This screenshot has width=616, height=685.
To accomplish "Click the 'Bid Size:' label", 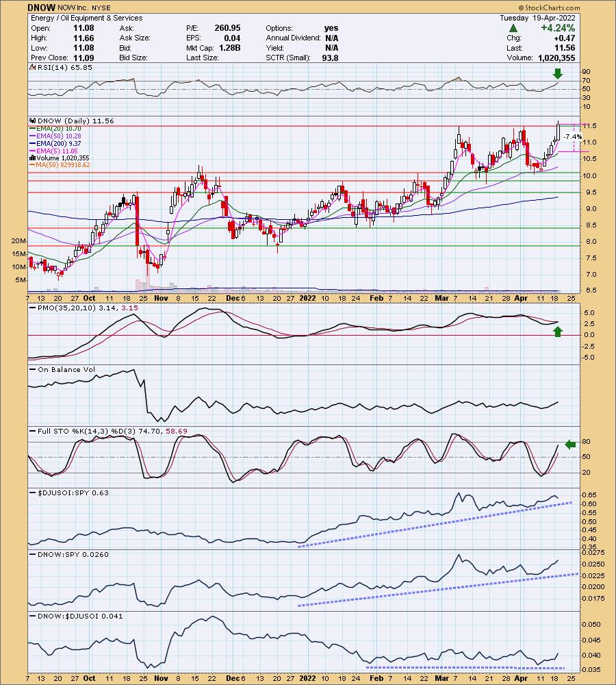I will pos(133,58).
